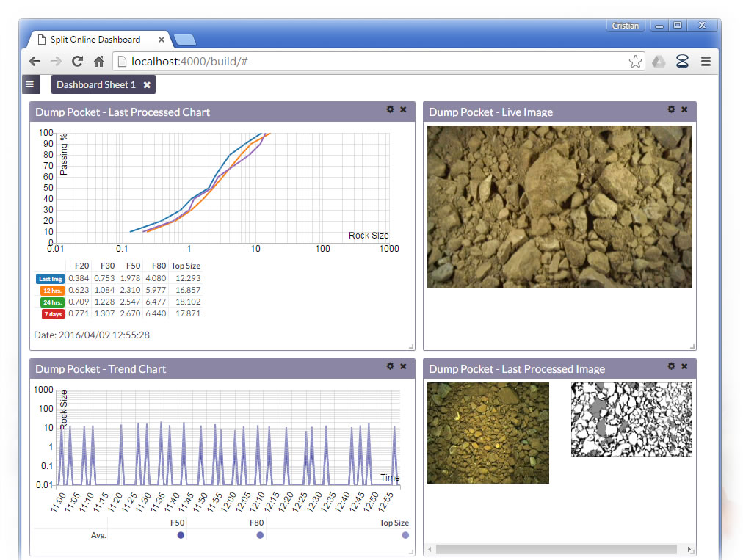Click the black-and-white segmented rock thumbnail

click(631, 419)
